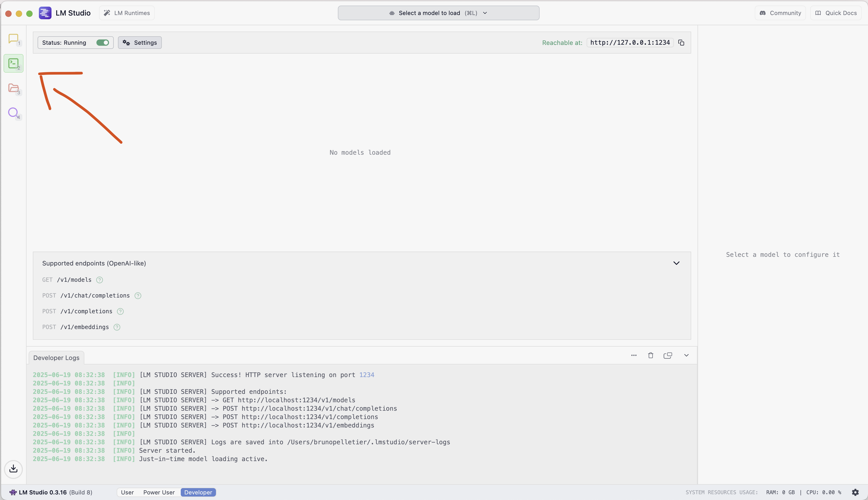Open the Chat sidebar icon

coord(13,39)
